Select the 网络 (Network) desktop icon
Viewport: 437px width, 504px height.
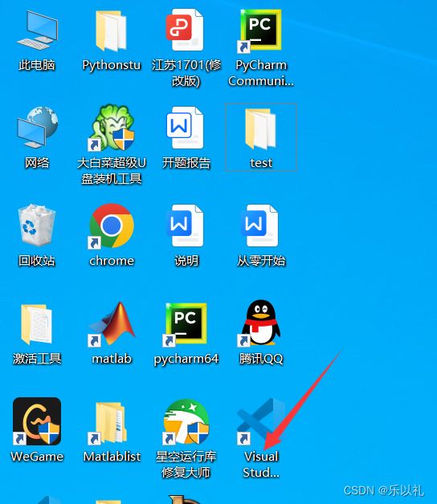tap(37, 128)
